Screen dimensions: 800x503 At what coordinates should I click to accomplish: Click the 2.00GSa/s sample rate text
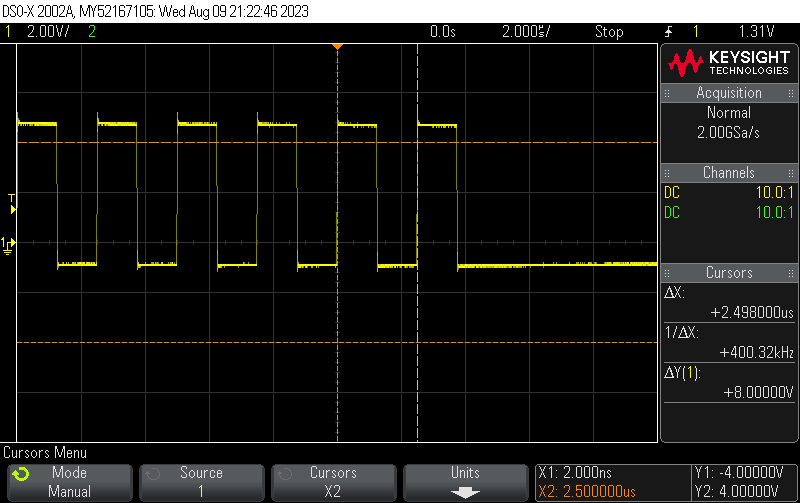pyautogui.click(x=728, y=133)
